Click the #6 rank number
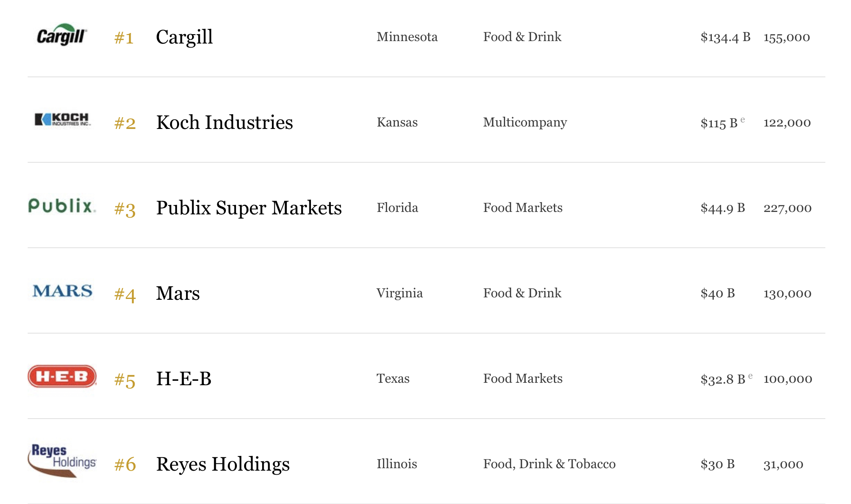Screen dimensions: 851x504 125,465
